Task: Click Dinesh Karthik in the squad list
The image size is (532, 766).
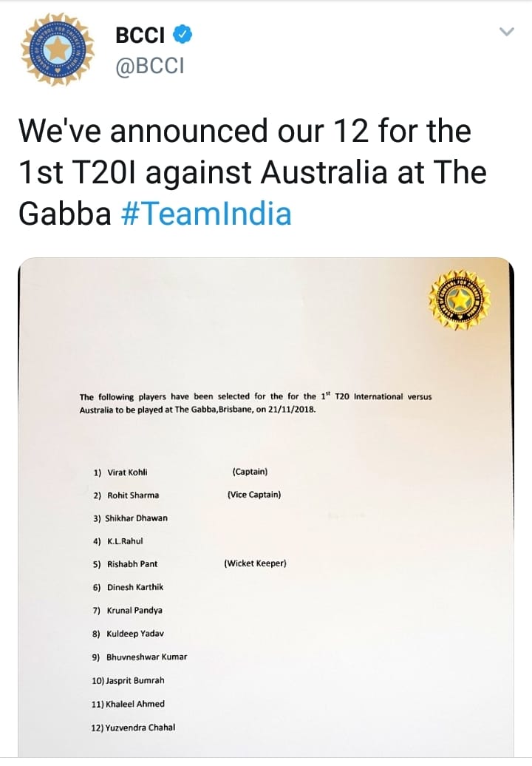Action: [x=135, y=587]
